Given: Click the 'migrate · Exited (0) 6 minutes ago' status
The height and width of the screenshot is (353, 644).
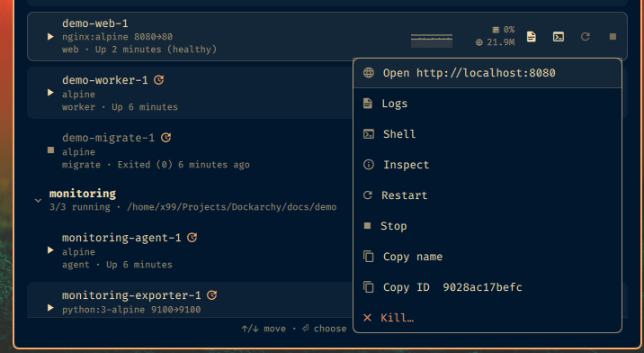Looking at the screenshot, I should tap(156, 165).
